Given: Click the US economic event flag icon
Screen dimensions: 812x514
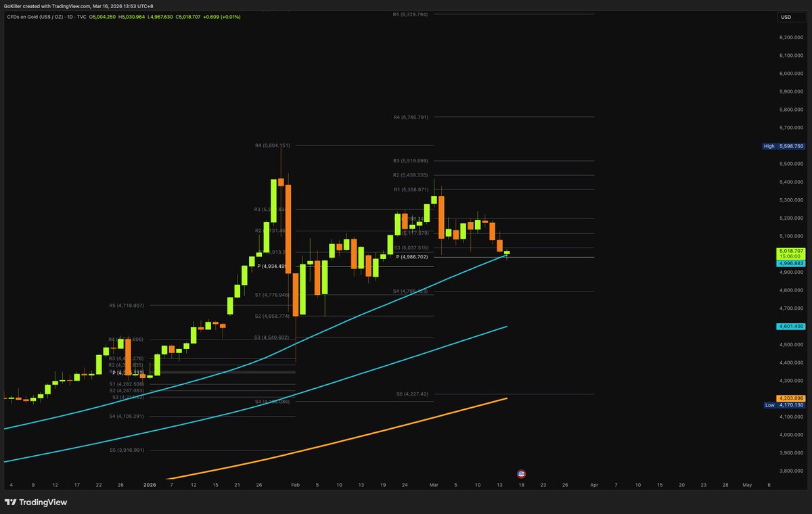Looking at the screenshot, I should (522, 473).
